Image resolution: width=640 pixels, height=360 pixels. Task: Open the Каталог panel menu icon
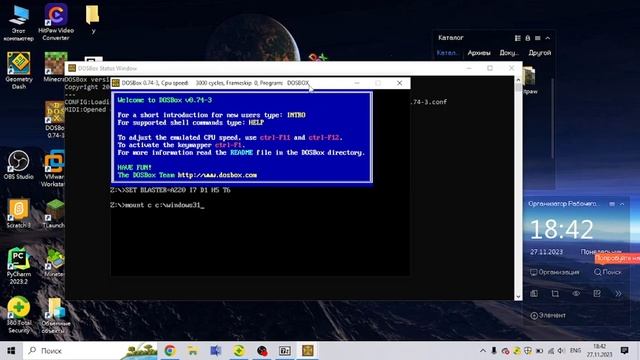pyautogui.click(x=538, y=38)
